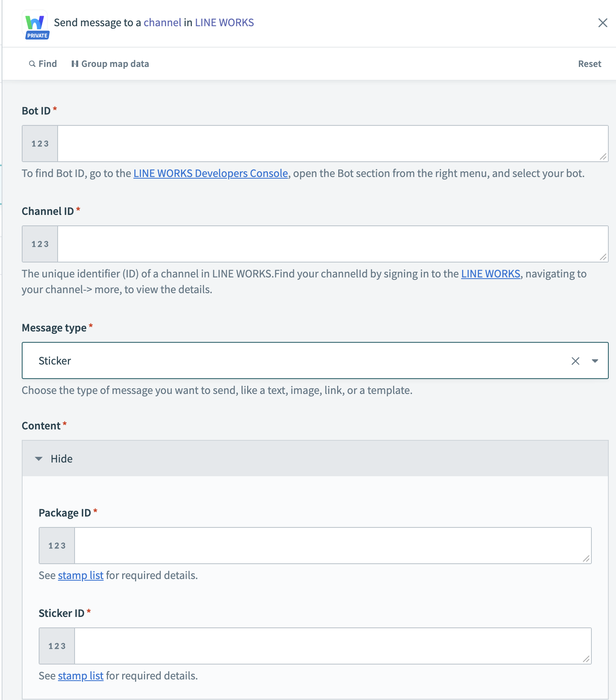The image size is (616, 700).
Task: Click the Find magnifier icon
Action: click(x=32, y=64)
